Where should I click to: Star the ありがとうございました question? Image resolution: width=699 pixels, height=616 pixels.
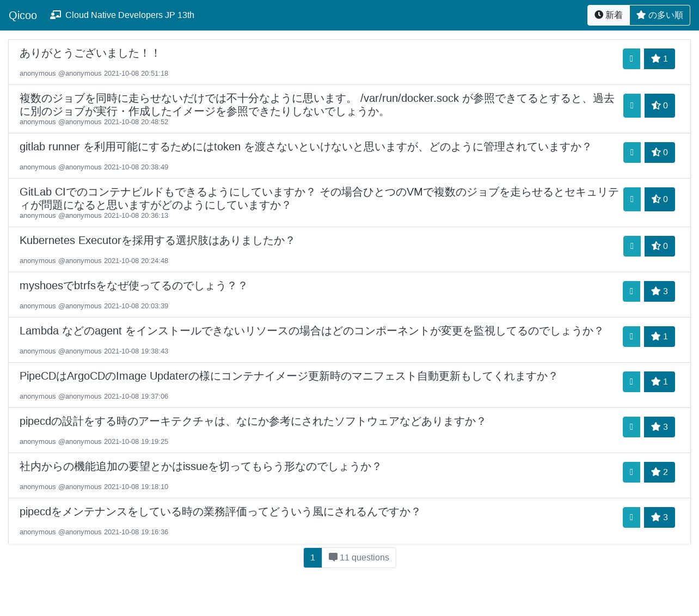(659, 59)
